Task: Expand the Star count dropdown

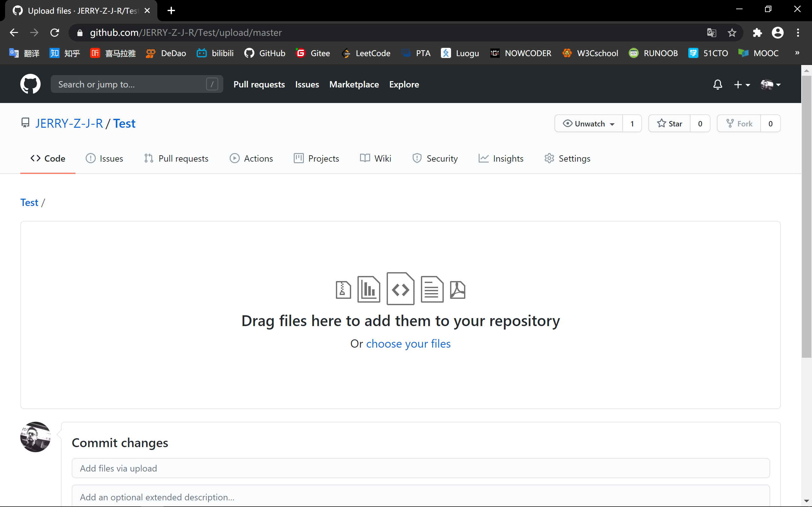Action: tap(700, 123)
